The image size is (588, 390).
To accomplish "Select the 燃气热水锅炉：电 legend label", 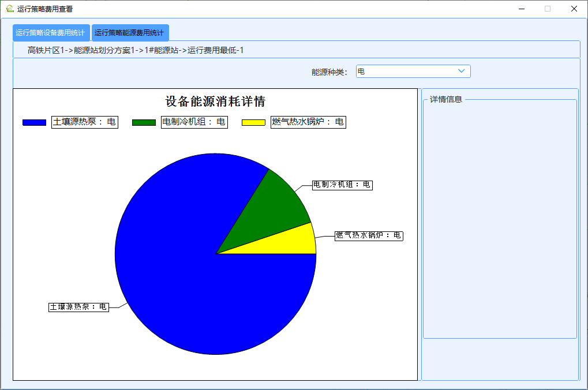I will [308, 122].
